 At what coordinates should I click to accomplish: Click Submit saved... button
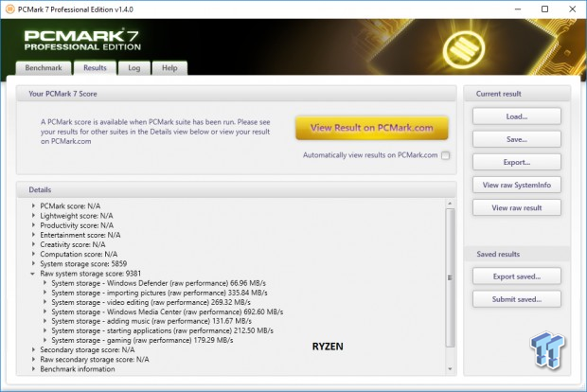pos(516,298)
